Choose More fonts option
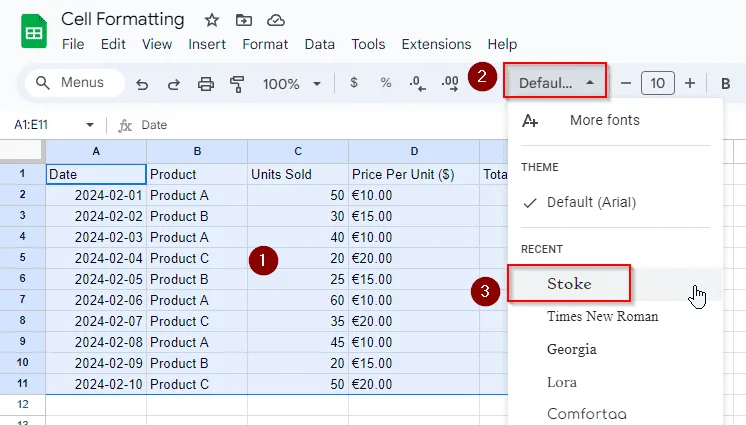 tap(615, 120)
